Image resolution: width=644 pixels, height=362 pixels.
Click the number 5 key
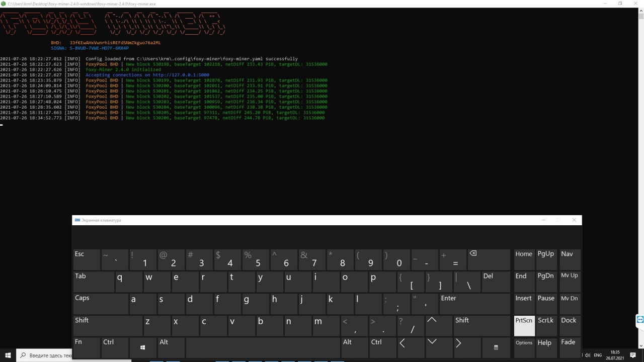click(256, 259)
